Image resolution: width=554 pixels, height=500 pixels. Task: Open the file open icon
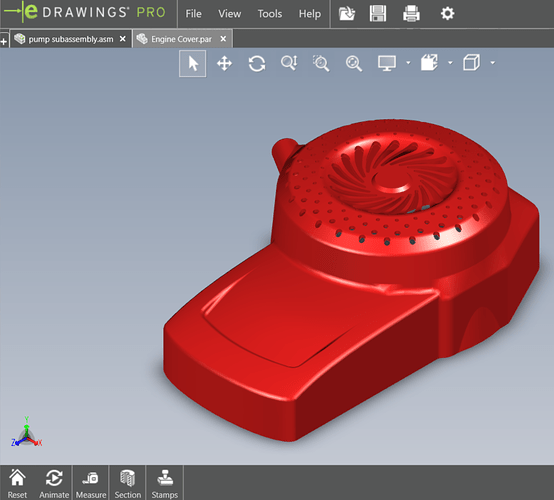(347, 14)
